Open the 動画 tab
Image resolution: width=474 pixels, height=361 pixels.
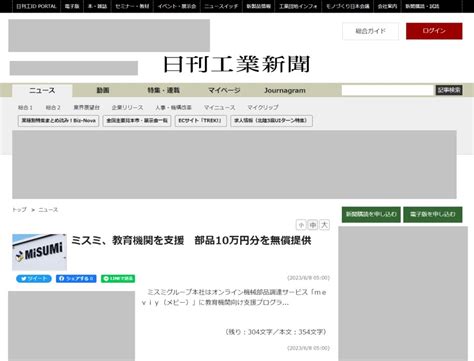tap(103, 90)
